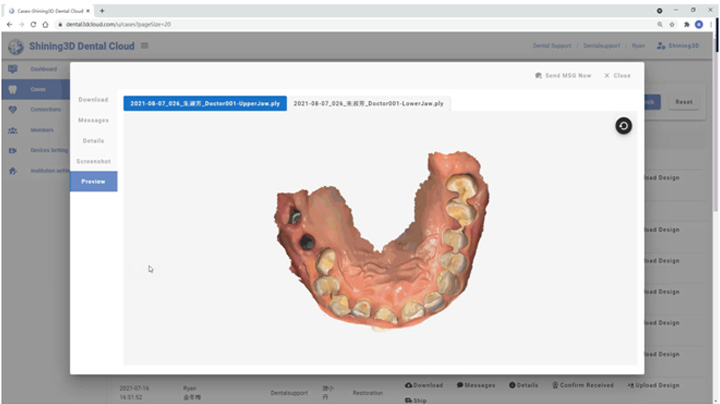Click the Dashboard monitor icon in sidebar
Viewport: 720px width, 404px height.
tap(13, 69)
